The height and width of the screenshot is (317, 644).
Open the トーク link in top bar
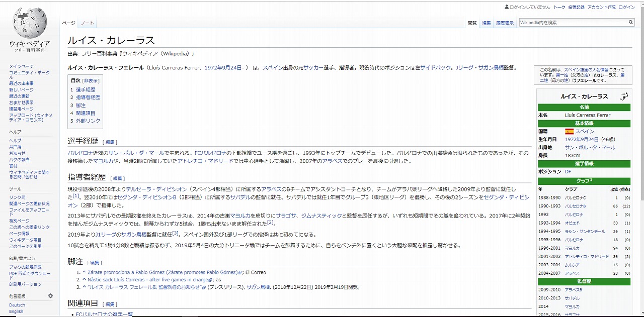coord(559,8)
